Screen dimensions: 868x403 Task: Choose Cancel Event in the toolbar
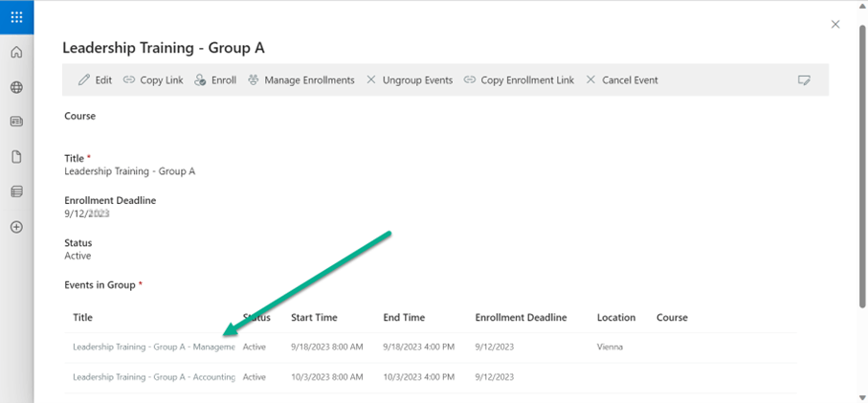[x=621, y=80]
